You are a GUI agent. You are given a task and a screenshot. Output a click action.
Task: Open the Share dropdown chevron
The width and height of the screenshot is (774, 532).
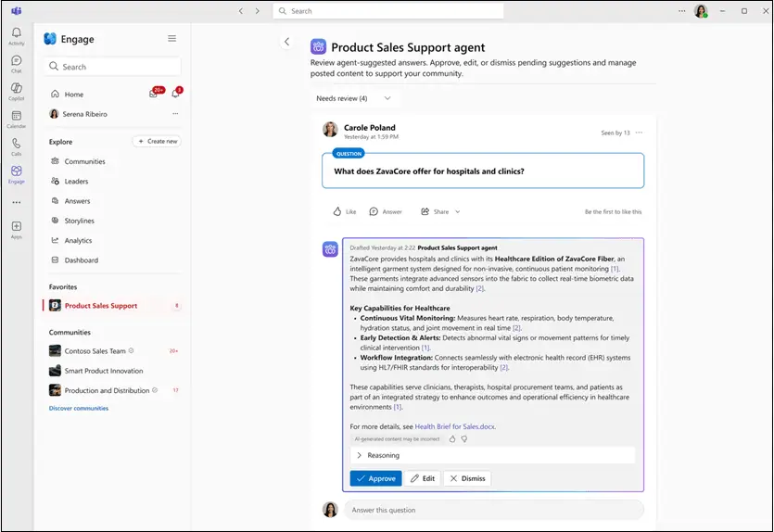(x=458, y=211)
